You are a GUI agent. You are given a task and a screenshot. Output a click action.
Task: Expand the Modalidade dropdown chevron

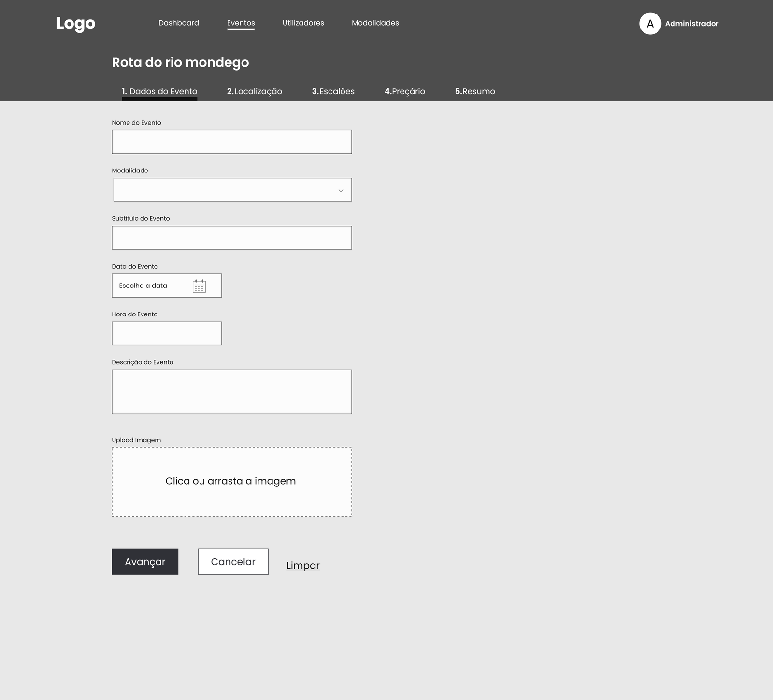[x=341, y=191]
